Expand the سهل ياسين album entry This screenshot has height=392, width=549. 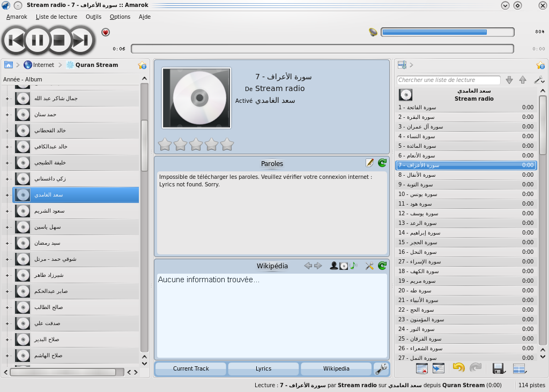point(7,227)
